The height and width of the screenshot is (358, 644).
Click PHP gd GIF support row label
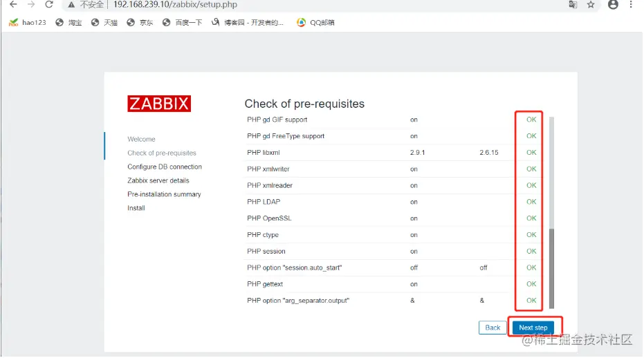(x=277, y=120)
